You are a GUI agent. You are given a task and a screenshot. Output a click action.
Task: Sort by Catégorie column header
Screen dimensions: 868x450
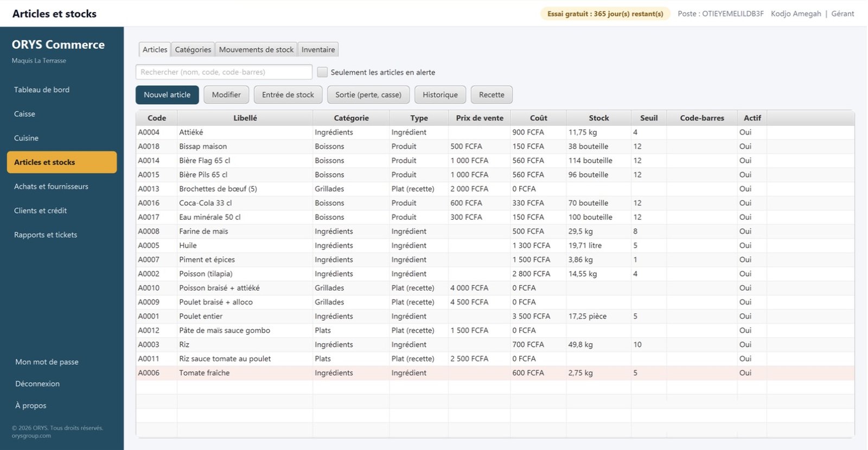(351, 118)
